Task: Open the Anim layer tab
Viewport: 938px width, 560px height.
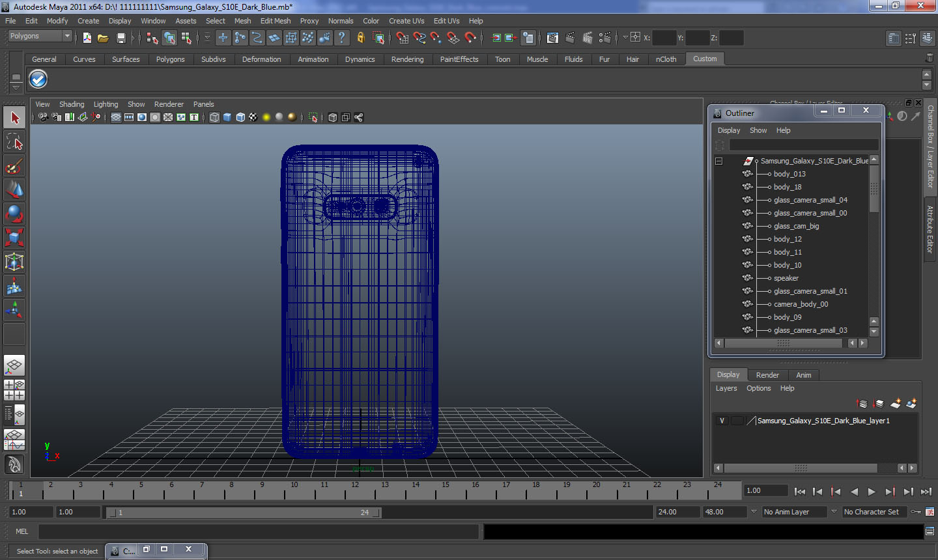Action: [x=804, y=375]
